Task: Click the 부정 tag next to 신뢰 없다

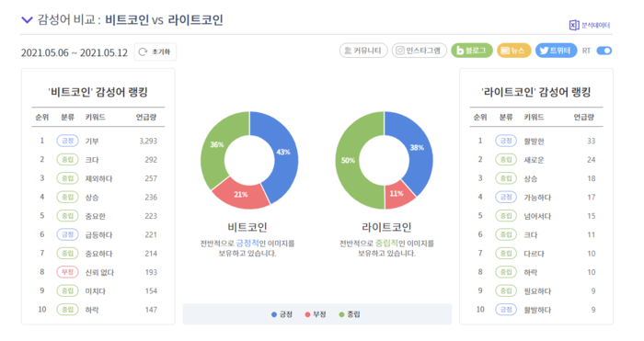Action: [67, 272]
